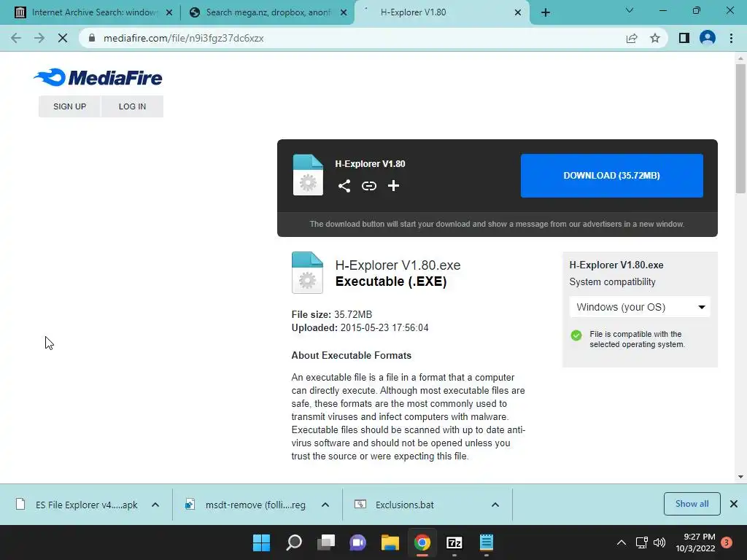747x560 pixels.
Task: Click the scrollbar down arrow
Action: (740, 476)
